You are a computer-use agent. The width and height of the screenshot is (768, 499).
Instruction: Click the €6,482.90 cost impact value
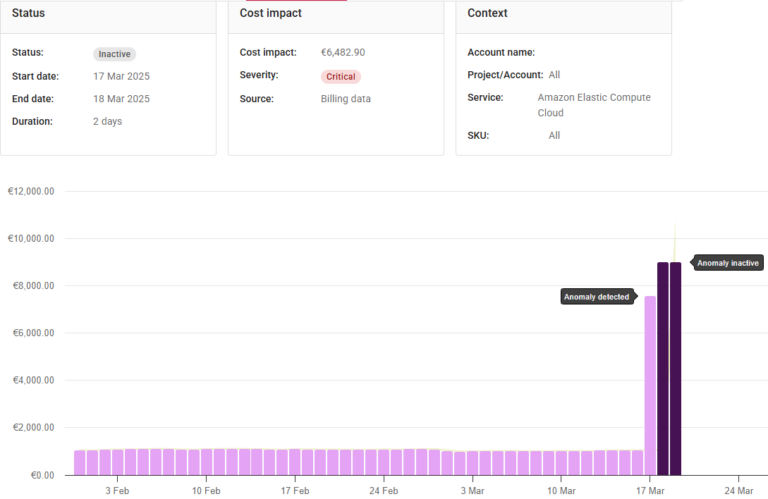coord(343,52)
